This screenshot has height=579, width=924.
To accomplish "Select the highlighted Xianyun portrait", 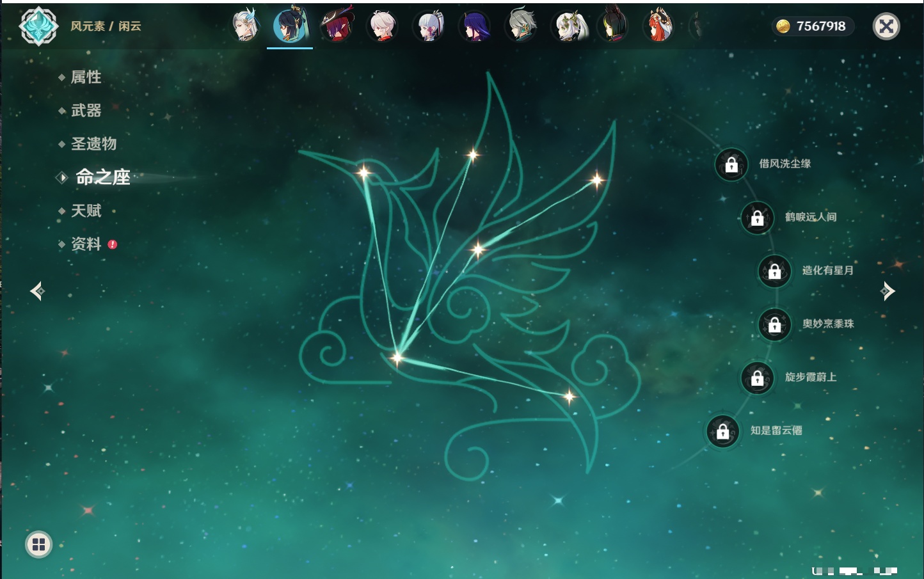I will (290, 26).
